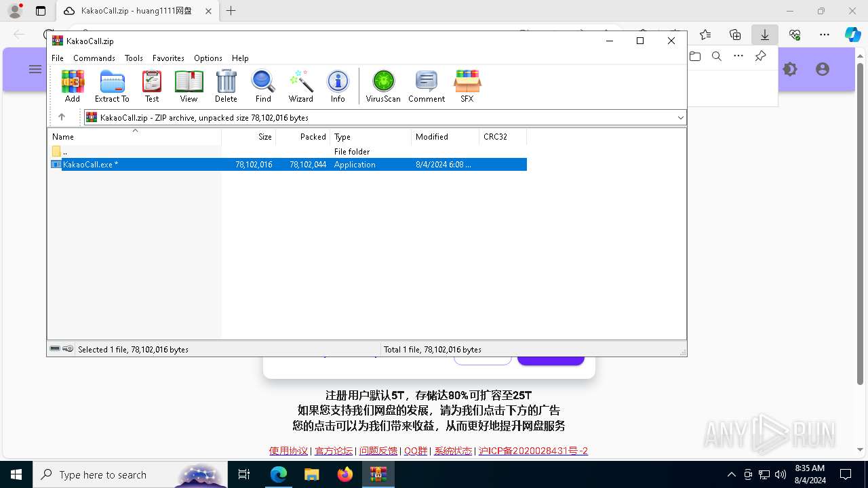Screen dimensions: 868x488
Task: Open Edge tab actions menu icon
Action: click(x=40, y=11)
